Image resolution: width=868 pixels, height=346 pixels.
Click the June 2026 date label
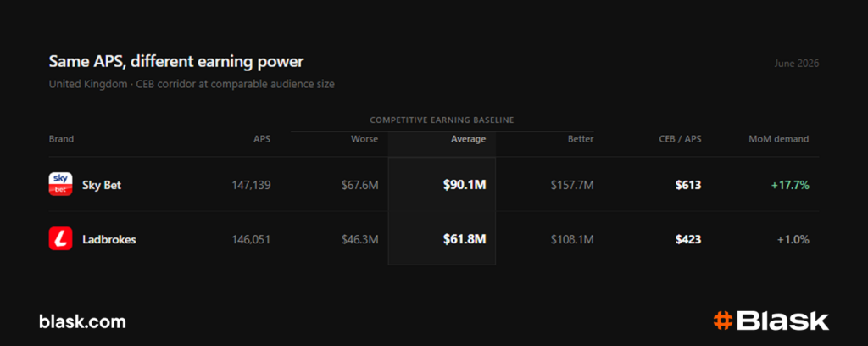tap(797, 63)
